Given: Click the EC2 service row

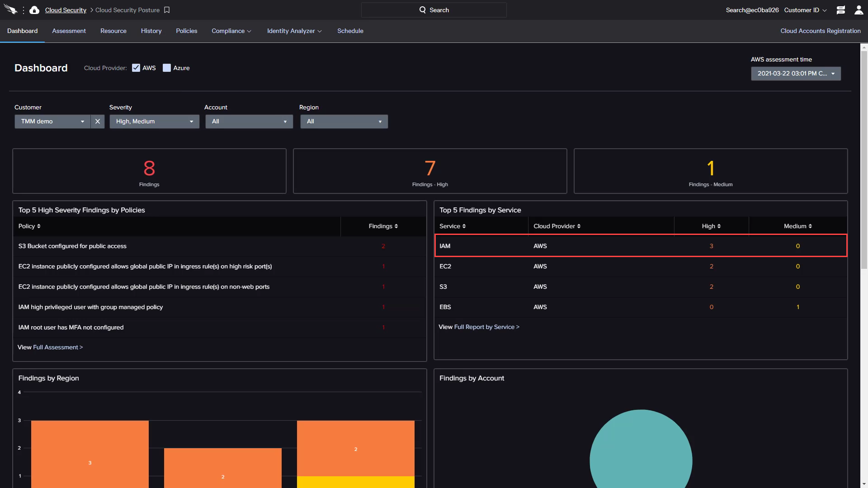Looking at the screenshot, I should coord(641,267).
